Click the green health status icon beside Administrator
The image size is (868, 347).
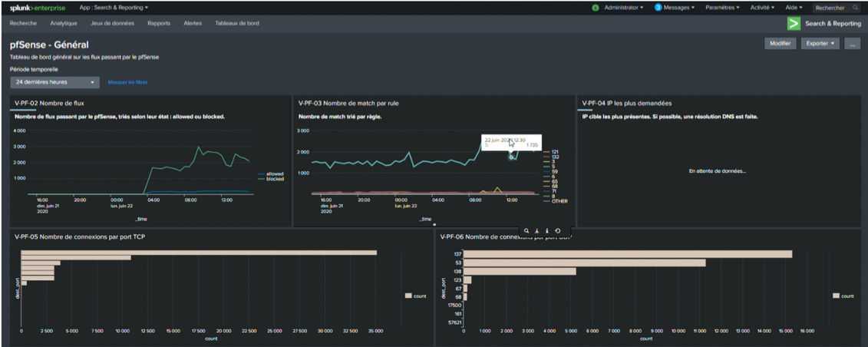(596, 8)
